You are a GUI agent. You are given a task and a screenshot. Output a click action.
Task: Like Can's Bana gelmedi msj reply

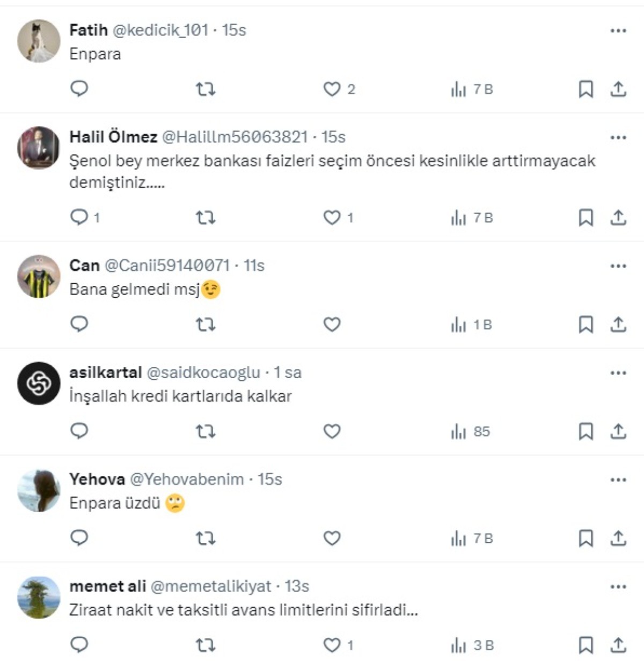point(333,323)
